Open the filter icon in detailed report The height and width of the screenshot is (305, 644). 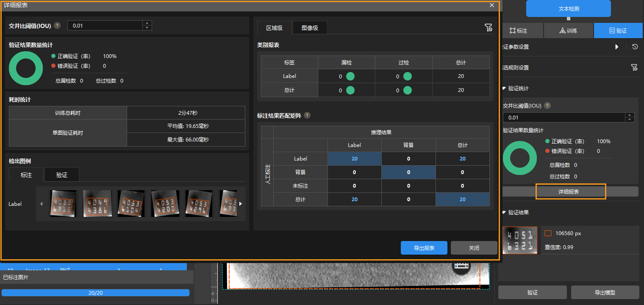(488, 28)
